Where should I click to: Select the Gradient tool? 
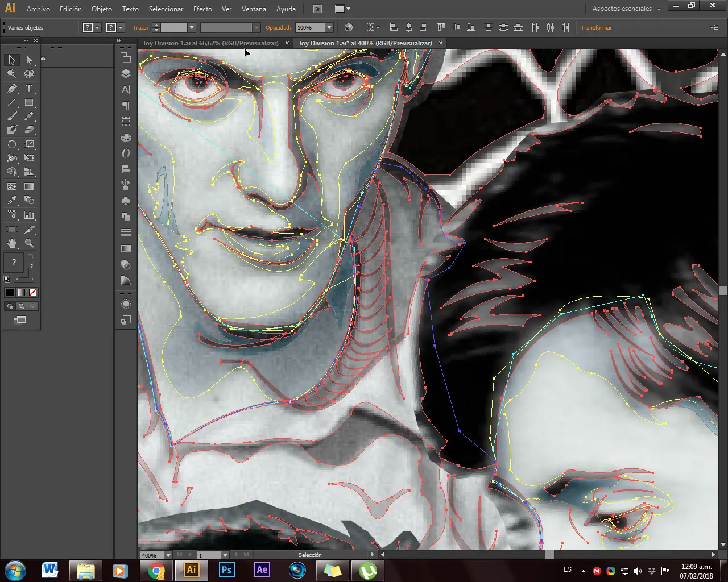[29, 186]
